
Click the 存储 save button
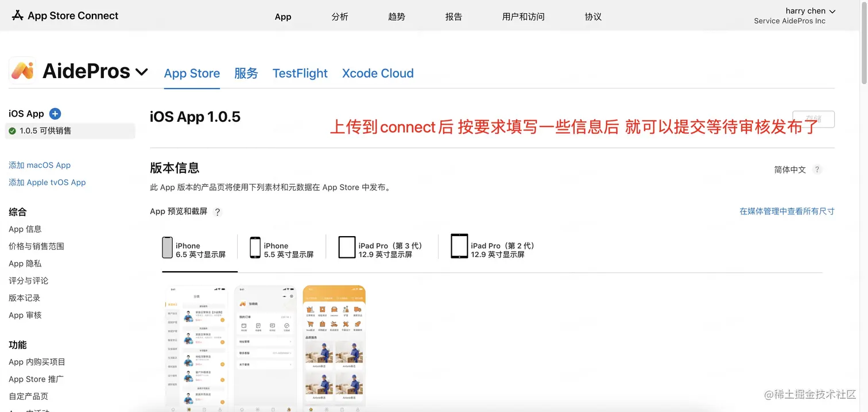[x=813, y=119]
